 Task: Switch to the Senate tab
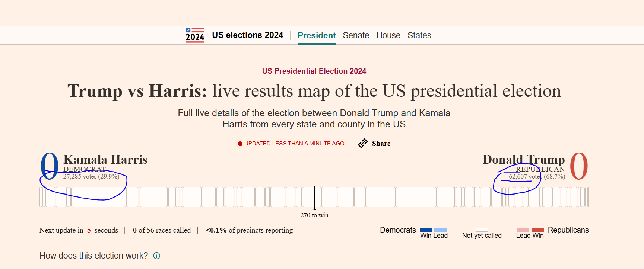[356, 35]
